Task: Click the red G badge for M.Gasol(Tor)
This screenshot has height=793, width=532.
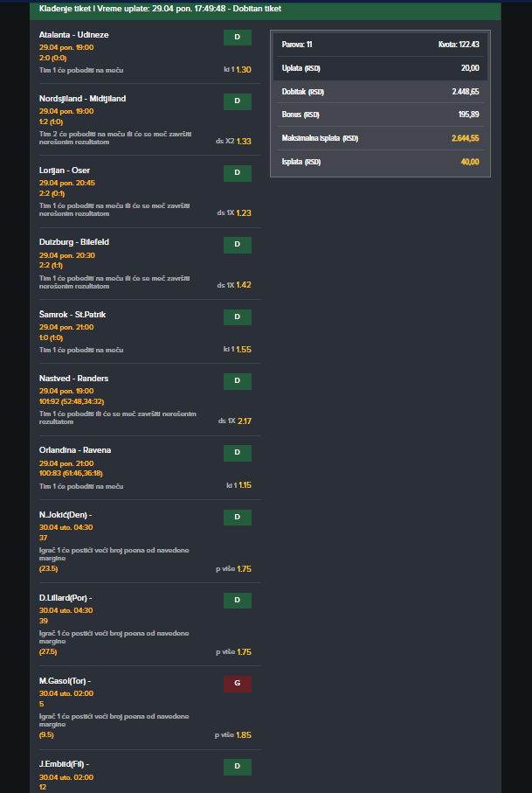Action: pyautogui.click(x=238, y=684)
